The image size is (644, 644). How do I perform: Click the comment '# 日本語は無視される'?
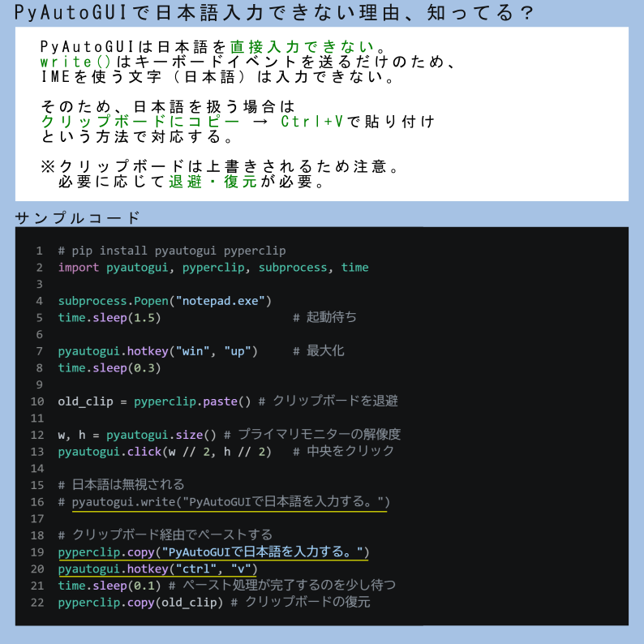pyautogui.click(x=121, y=485)
